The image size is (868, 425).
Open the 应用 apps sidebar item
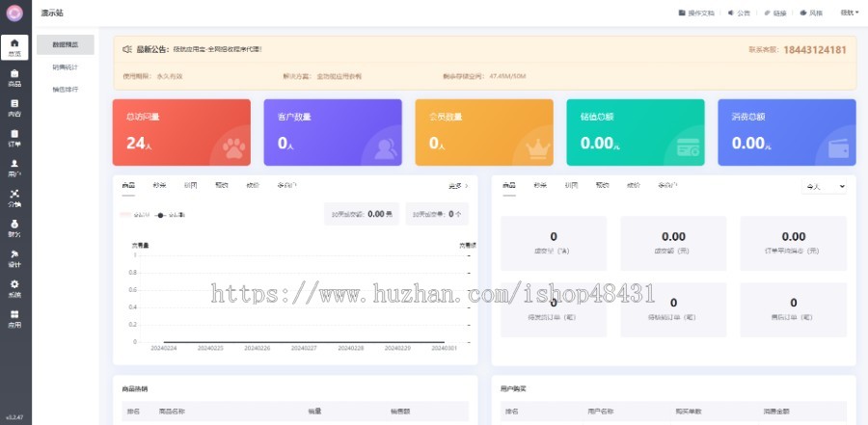pyautogui.click(x=14, y=319)
